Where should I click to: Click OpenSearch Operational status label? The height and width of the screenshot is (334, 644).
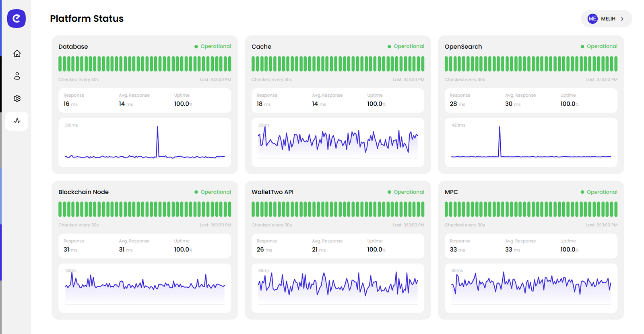tap(602, 46)
